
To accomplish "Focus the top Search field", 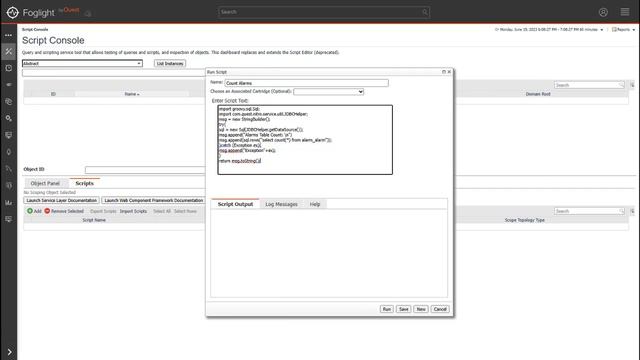I will (x=324, y=12).
